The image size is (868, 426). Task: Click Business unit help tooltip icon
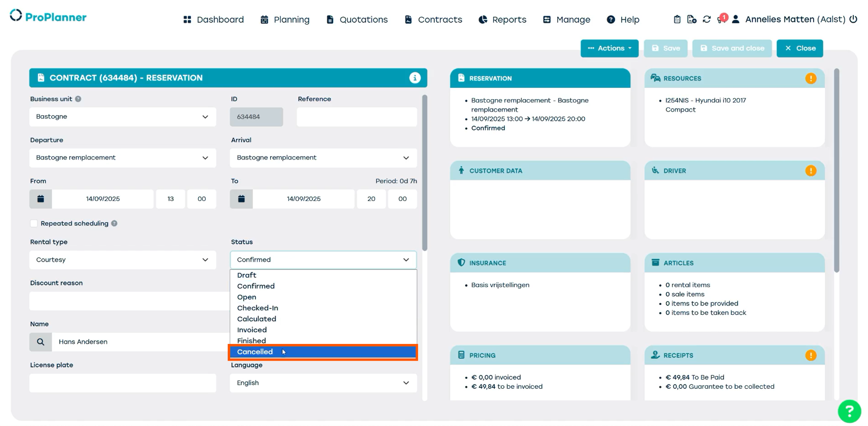78,99
